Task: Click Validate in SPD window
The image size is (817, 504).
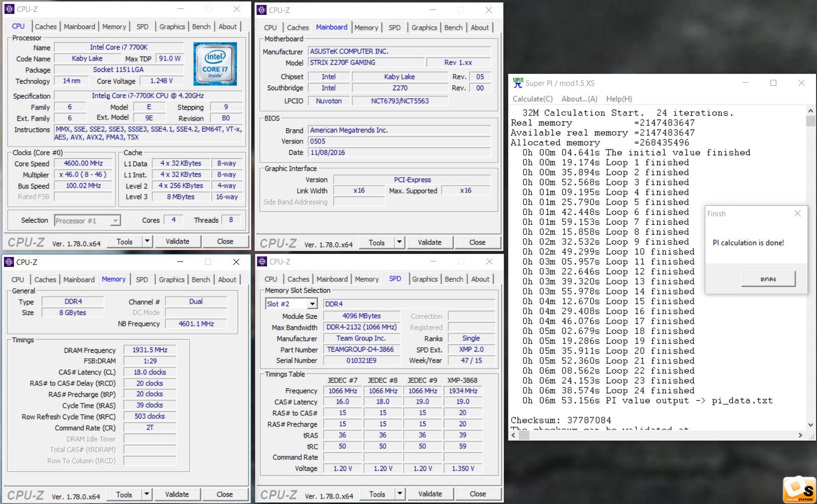Action: point(430,494)
